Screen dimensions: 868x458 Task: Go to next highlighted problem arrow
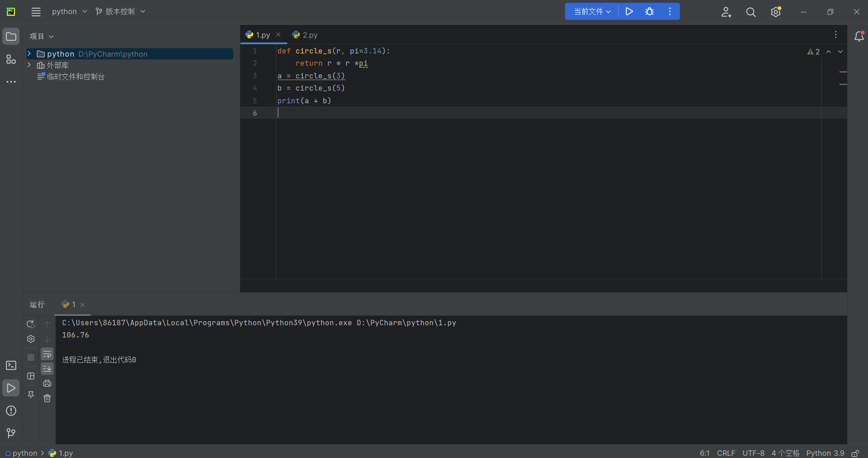click(840, 52)
